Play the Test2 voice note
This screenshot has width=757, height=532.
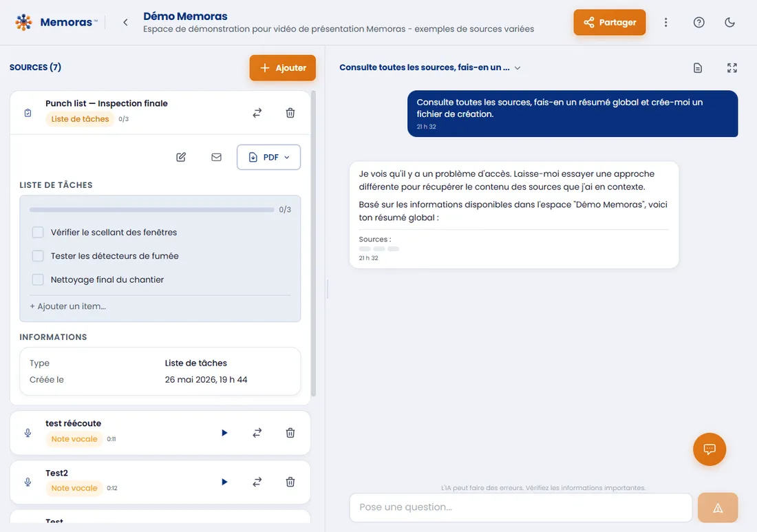point(224,482)
